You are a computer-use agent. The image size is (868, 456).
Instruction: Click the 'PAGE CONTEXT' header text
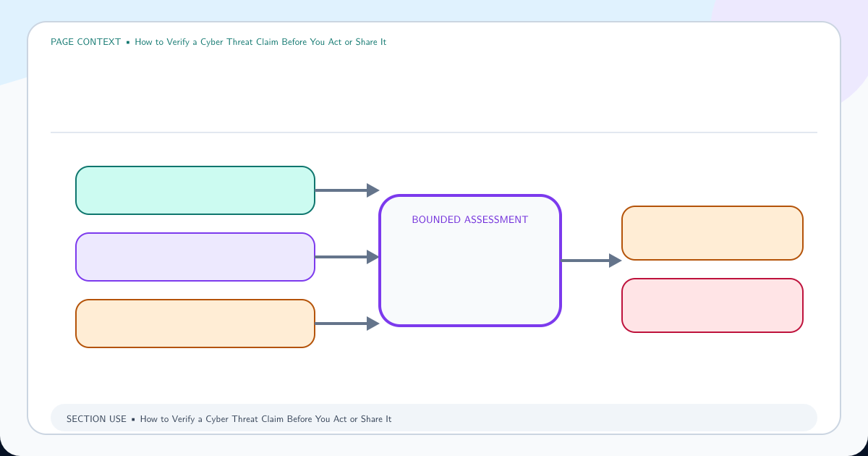85,42
